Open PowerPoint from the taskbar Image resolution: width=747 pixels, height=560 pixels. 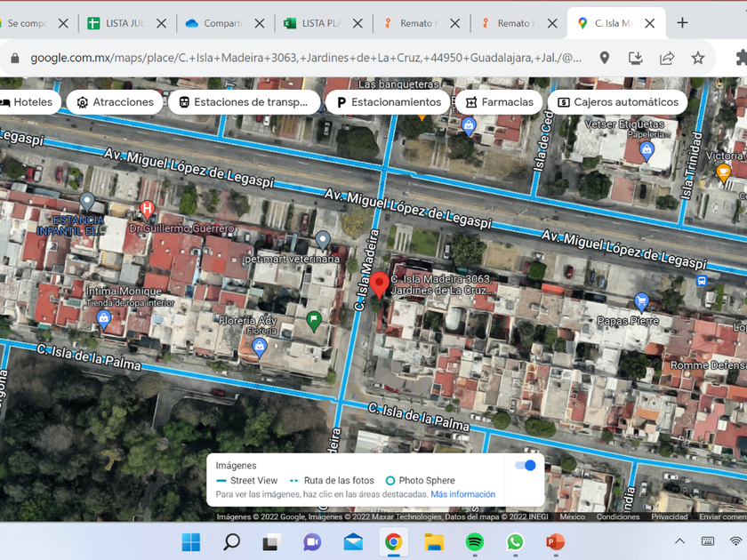coord(556,542)
